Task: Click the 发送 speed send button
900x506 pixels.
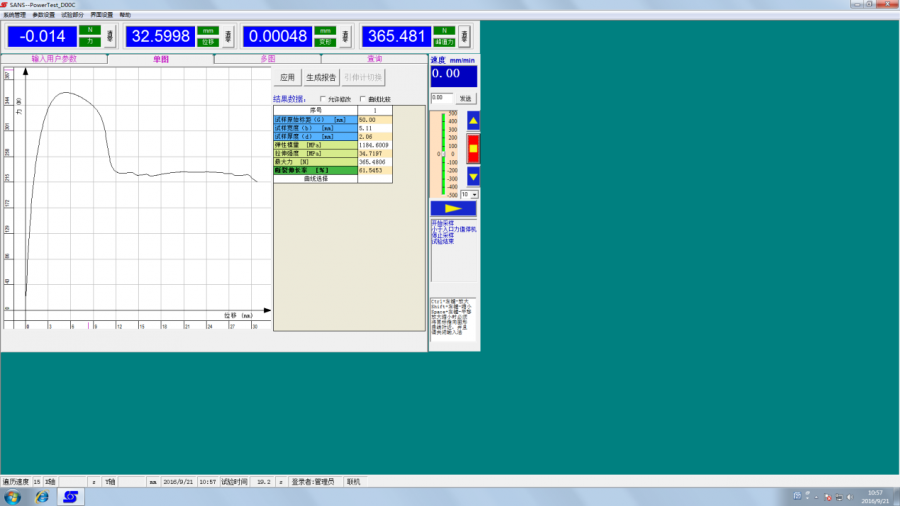Action: [x=465, y=99]
